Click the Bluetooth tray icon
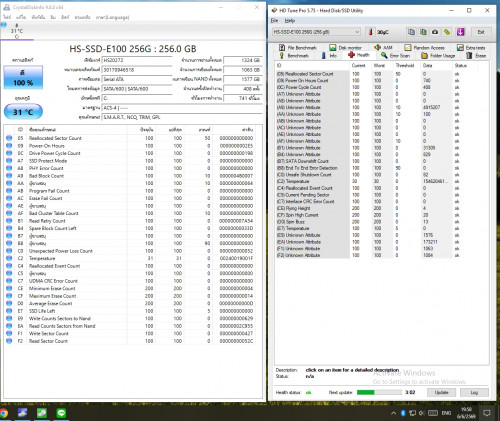The image size is (500, 421). click(403, 413)
